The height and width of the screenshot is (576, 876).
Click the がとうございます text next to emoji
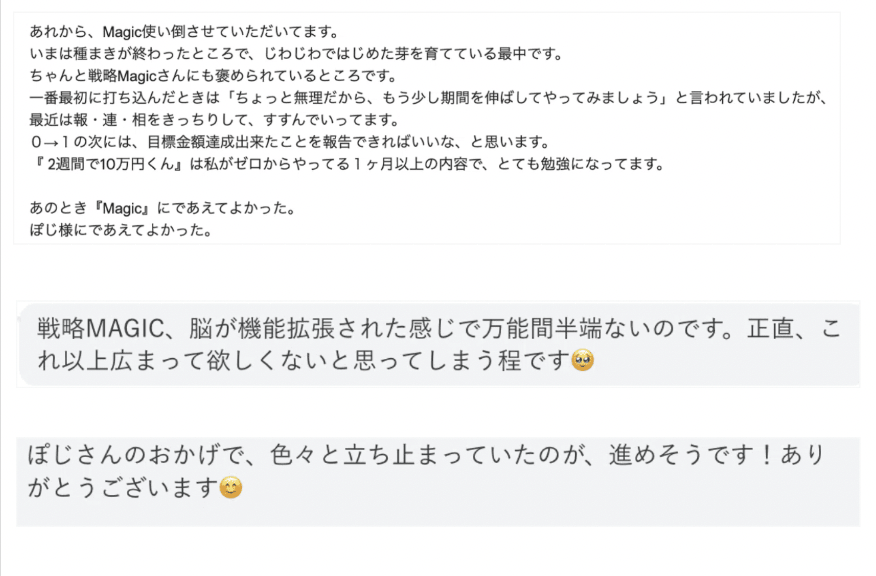[123, 488]
